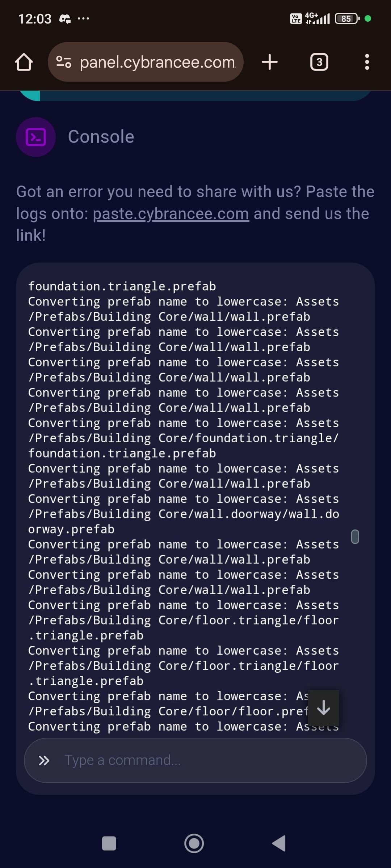Tap the wall.doorway prefab log line
The image size is (391, 868).
pos(184,514)
